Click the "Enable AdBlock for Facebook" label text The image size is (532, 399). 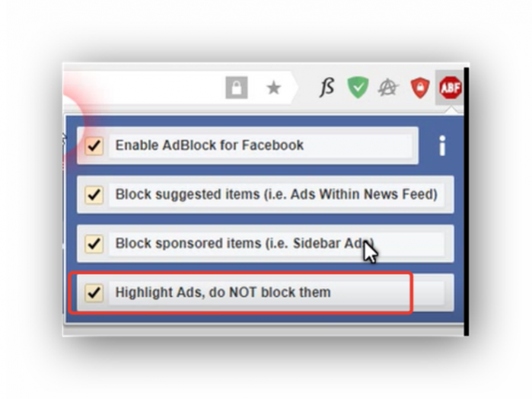[x=209, y=145]
